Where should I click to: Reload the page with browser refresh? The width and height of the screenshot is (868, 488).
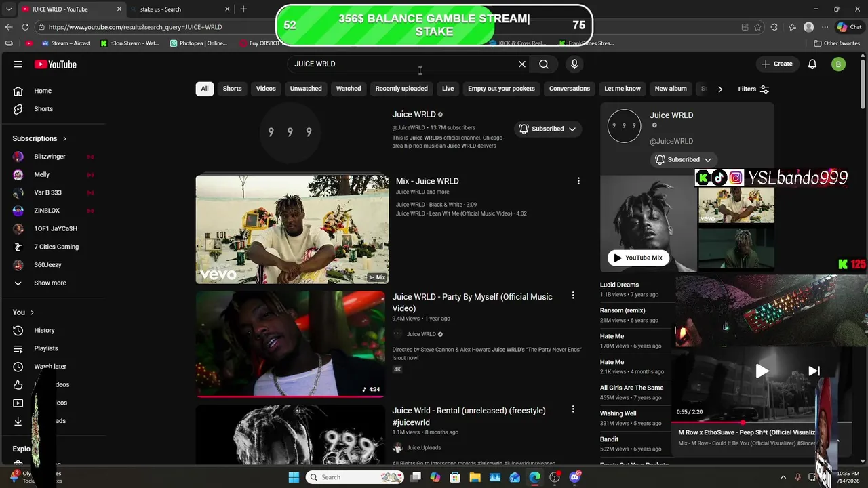[x=25, y=27]
